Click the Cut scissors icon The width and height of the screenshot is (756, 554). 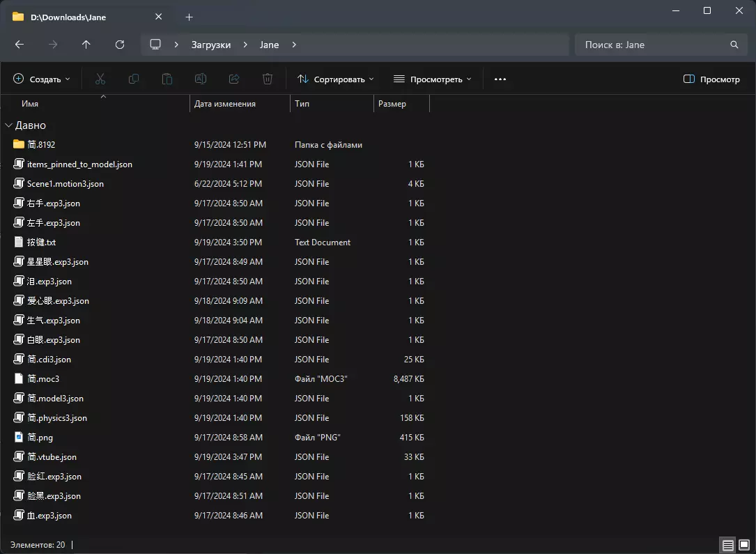(x=100, y=79)
